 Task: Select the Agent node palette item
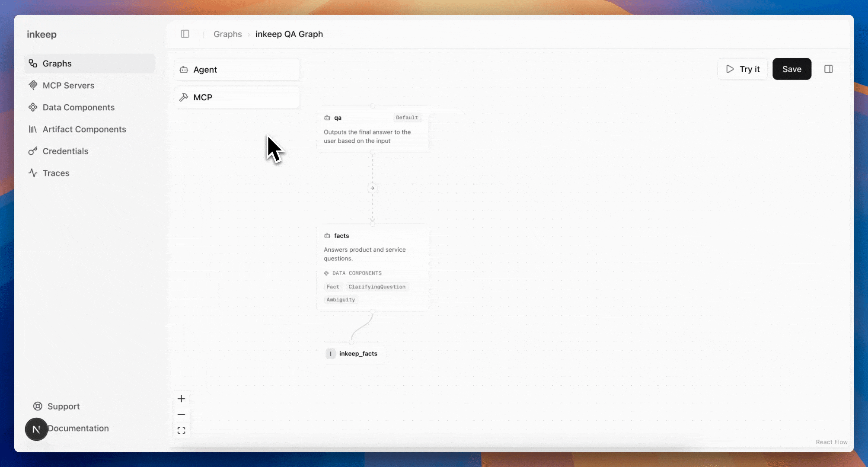(237, 70)
